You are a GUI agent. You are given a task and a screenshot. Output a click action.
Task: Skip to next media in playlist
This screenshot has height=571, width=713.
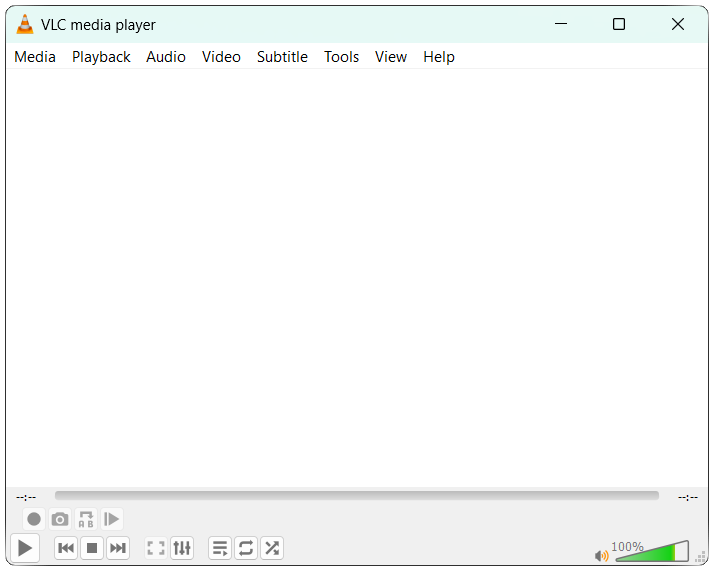(x=118, y=548)
